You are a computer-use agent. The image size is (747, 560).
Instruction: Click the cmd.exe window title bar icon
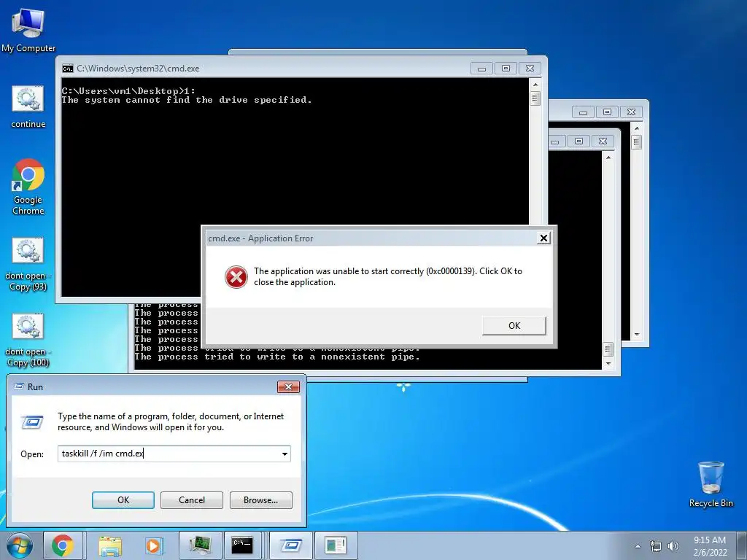[68, 69]
